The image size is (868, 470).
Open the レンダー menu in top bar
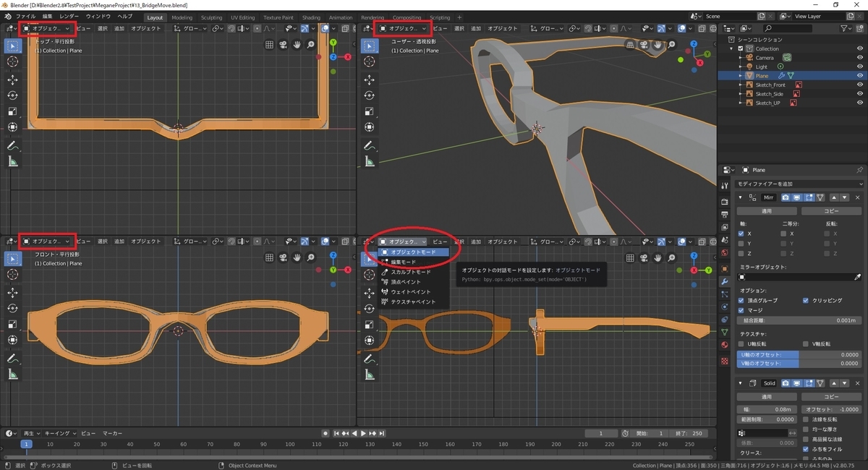69,16
